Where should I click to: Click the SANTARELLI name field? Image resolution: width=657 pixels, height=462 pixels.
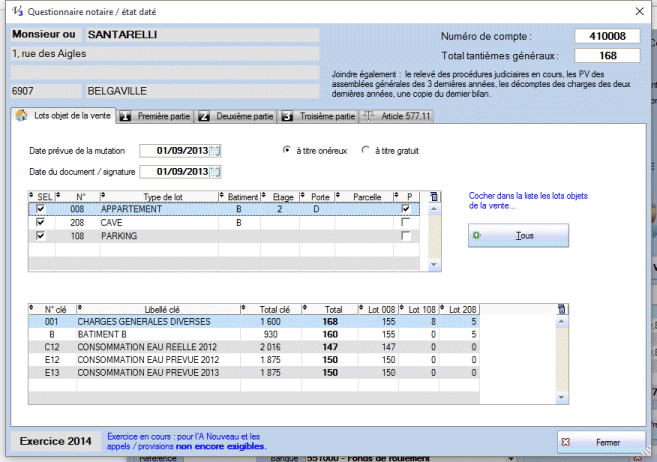pyautogui.click(x=202, y=35)
